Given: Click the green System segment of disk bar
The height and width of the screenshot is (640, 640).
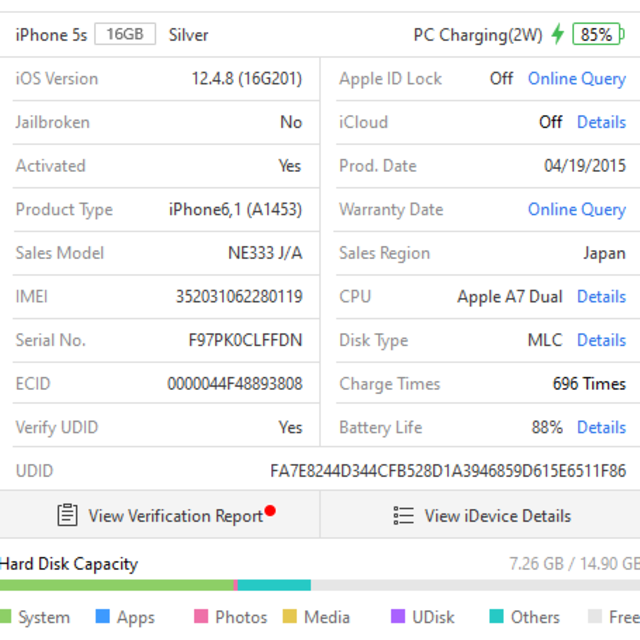Looking at the screenshot, I should point(116,585).
